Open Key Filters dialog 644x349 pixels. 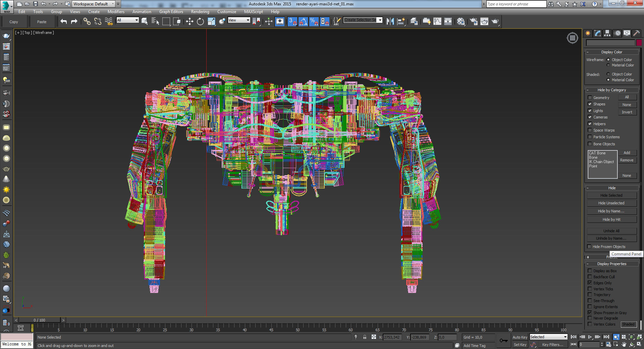point(552,345)
